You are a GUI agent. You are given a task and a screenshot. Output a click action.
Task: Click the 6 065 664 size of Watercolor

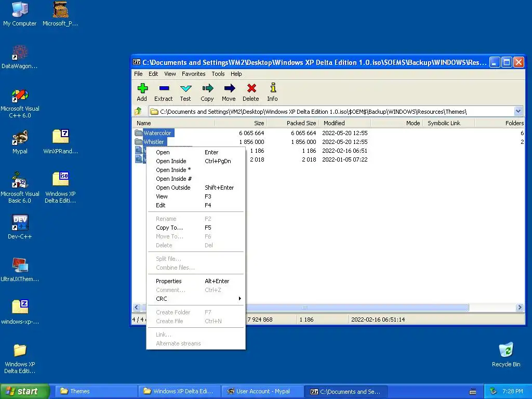tap(251, 133)
